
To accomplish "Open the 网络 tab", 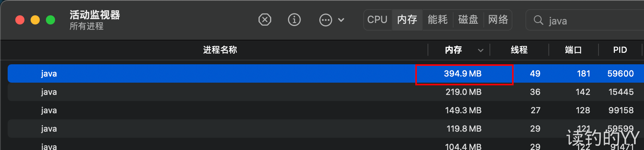I will (498, 20).
